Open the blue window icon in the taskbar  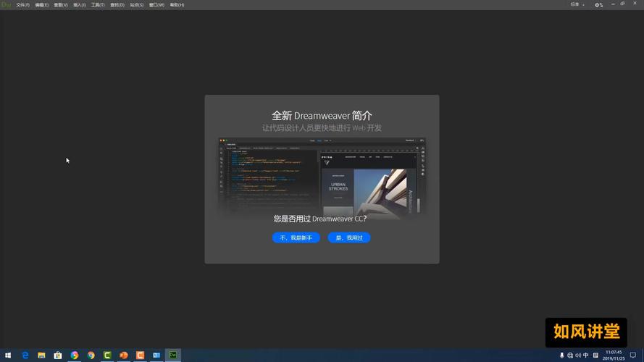pos(156,355)
